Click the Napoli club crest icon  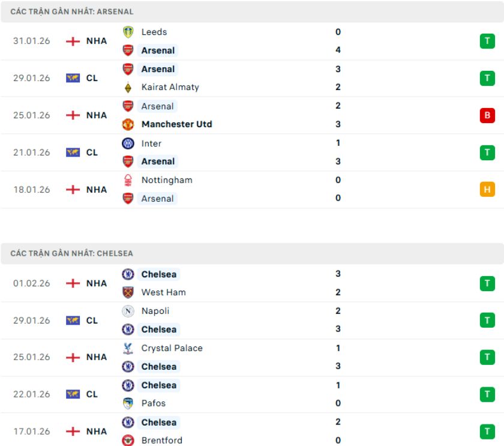coord(128,311)
